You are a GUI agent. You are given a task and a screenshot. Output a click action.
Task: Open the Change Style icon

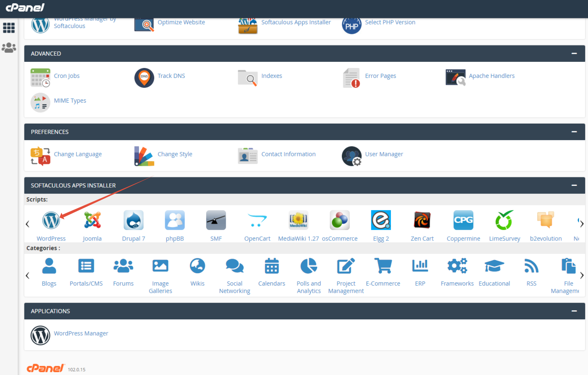tap(144, 156)
